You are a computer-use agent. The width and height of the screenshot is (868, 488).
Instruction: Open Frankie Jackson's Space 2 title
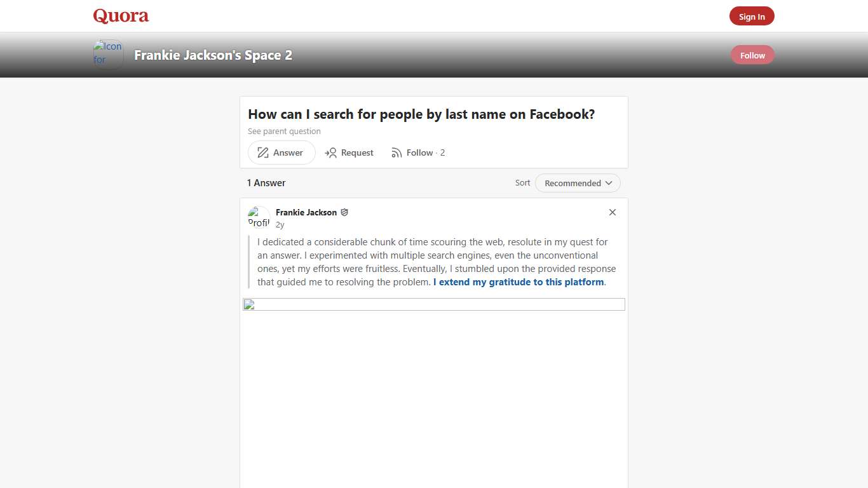pos(213,55)
